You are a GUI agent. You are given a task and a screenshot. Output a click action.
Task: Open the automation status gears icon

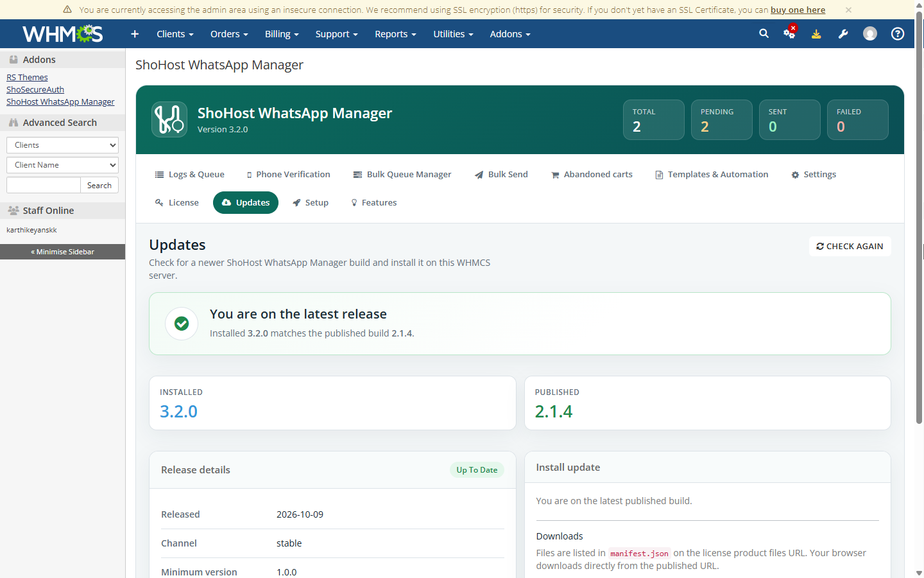(x=790, y=33)
